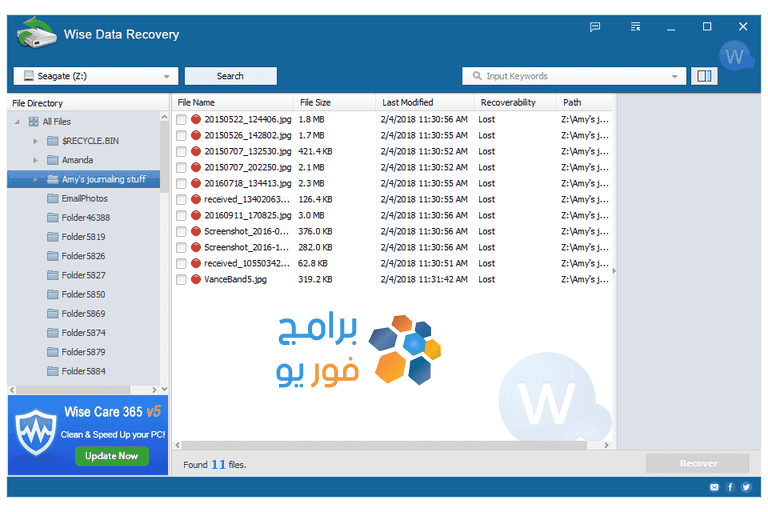The image size is (768, 512).
Task: Click the Wise Care 365 shield icon
Action: click(x=35, y=432)
